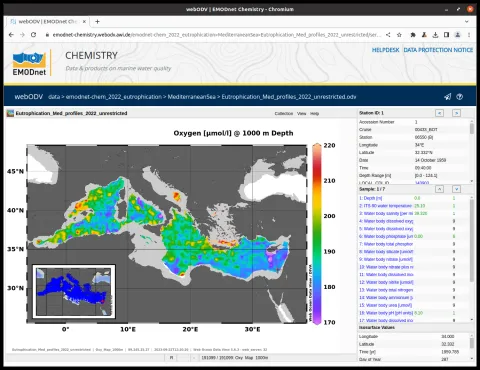The width and height of the screenshot is (480, 370).
Task: Open the browser profile avatar
Action: [458, 35]
